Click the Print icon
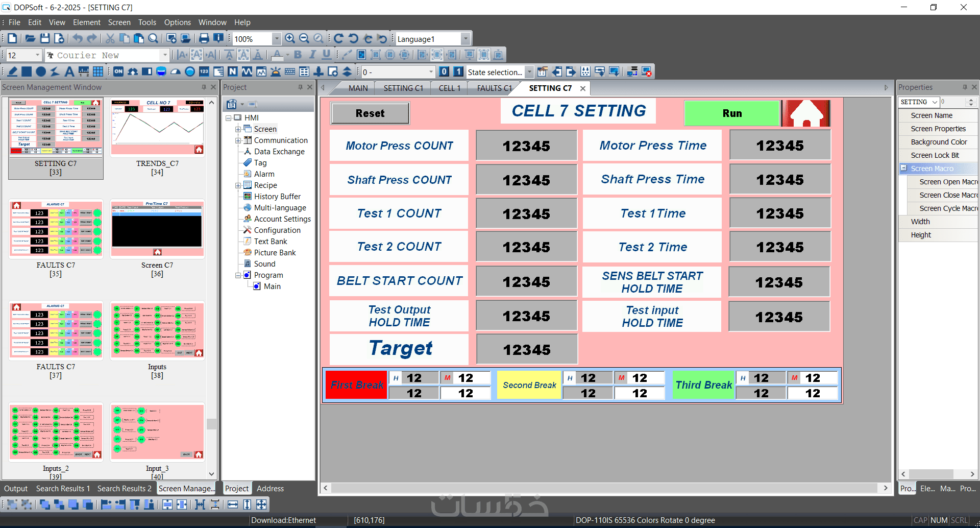 [x=204, y=38]
